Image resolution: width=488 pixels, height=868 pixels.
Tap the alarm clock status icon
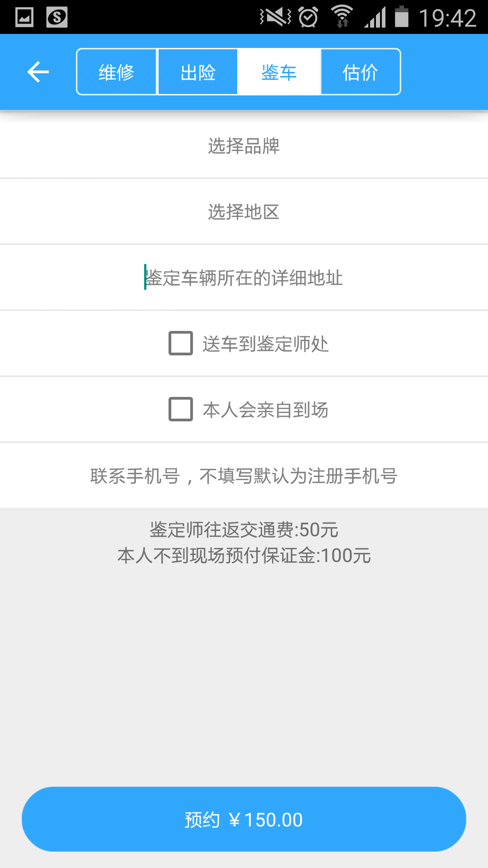point(309,18)
